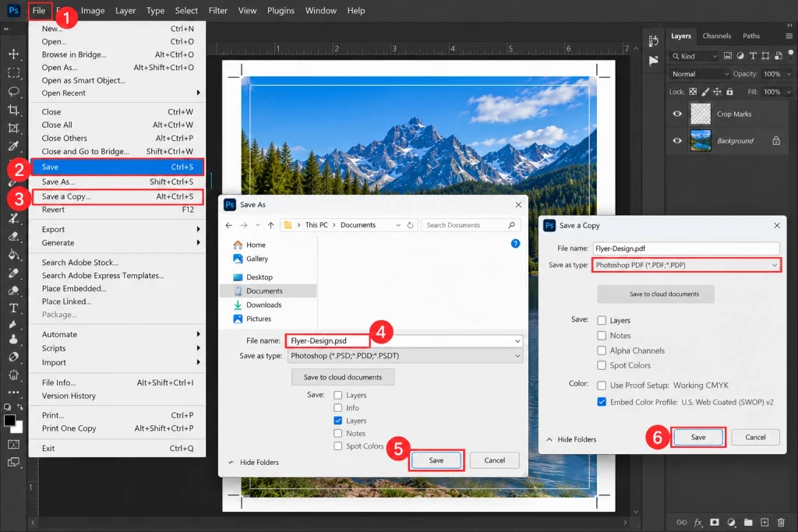Filter layers by pixel layers icon
The image size is (798, 532).
coord(728,56)
